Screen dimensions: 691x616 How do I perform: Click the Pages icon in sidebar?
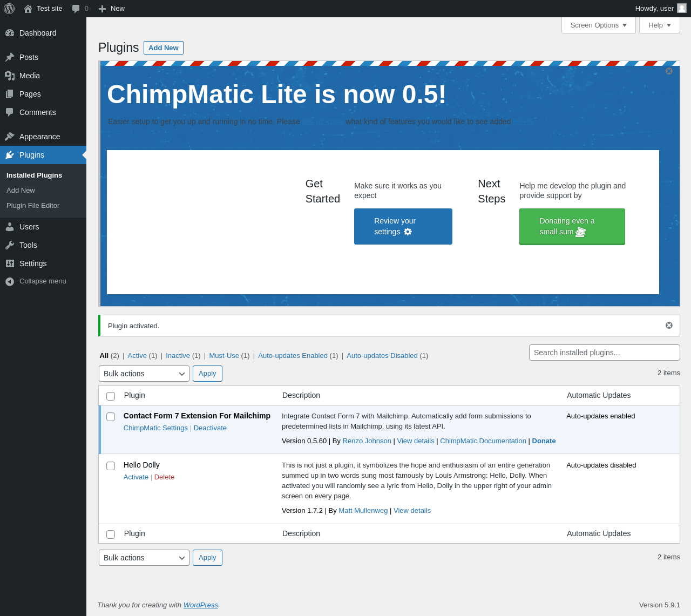(x=10, y=94)
